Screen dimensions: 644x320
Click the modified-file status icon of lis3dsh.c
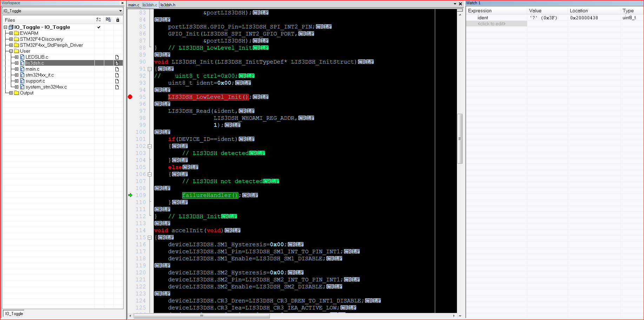tap(117, 63)
